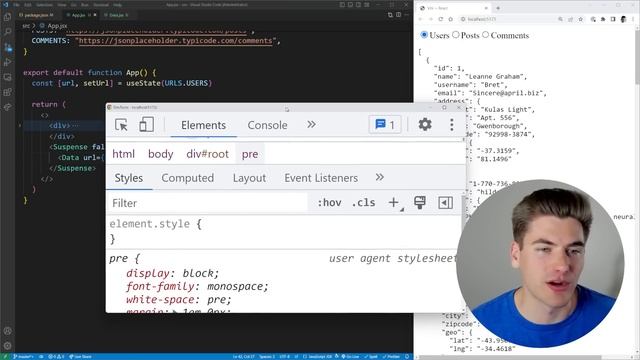The image size is (640, 360).
Task: Open the issues counter showing 1
Action: [384, 124]
